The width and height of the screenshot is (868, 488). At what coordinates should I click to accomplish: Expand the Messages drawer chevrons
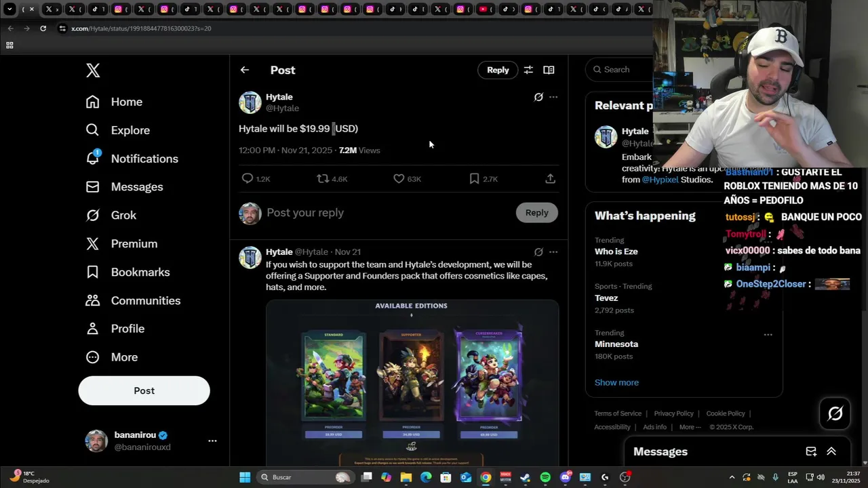pyautogui.click(x=831, y=451)
